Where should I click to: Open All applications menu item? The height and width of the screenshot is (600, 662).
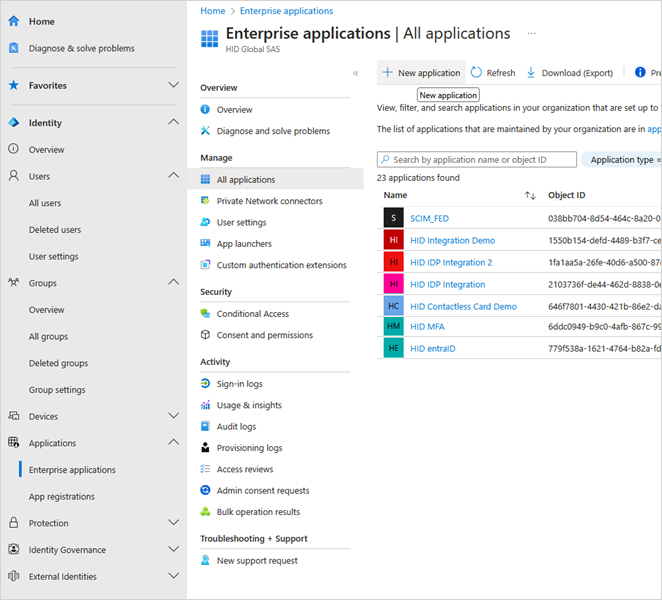pos(275,179)
